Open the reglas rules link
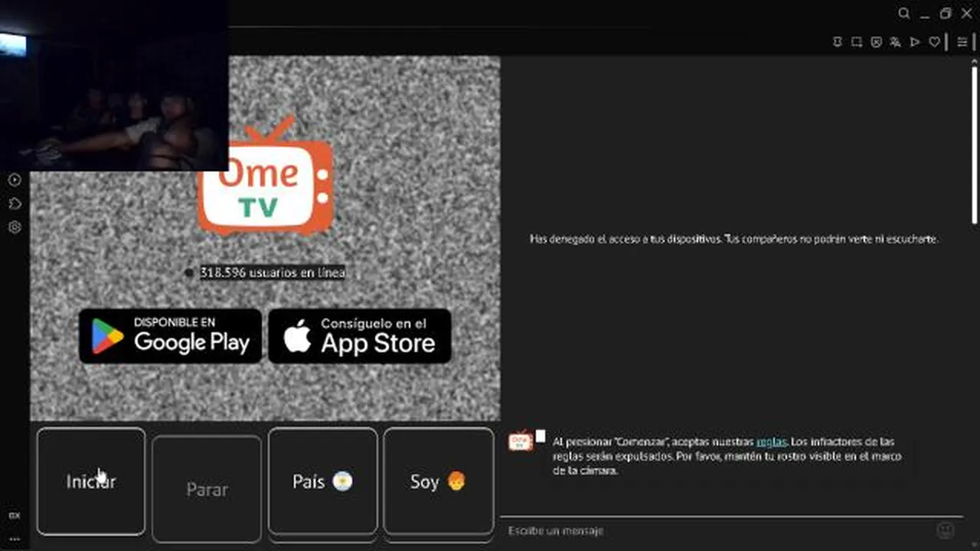 click(x=771, y=442)
